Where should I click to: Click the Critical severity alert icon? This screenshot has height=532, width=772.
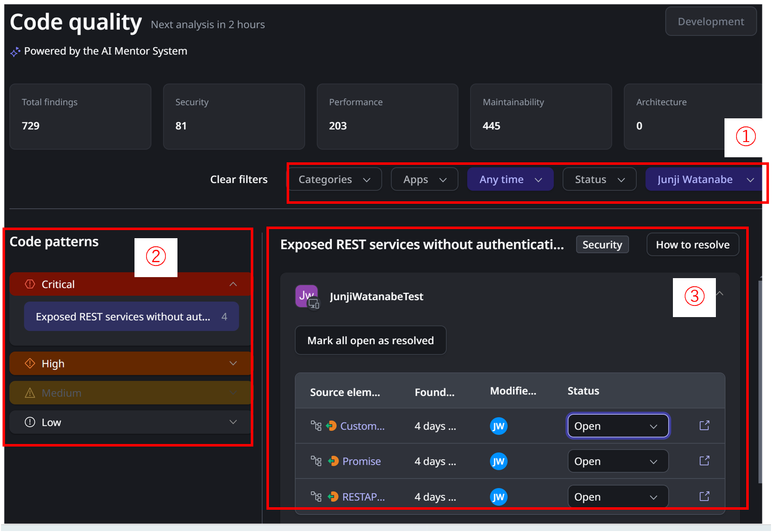point(29,284)
